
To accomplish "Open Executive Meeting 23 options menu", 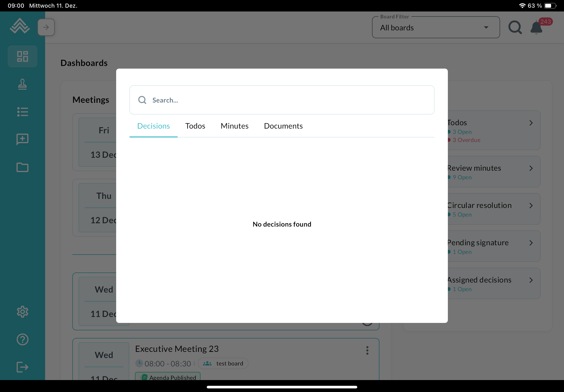I will tap(367, 350).
